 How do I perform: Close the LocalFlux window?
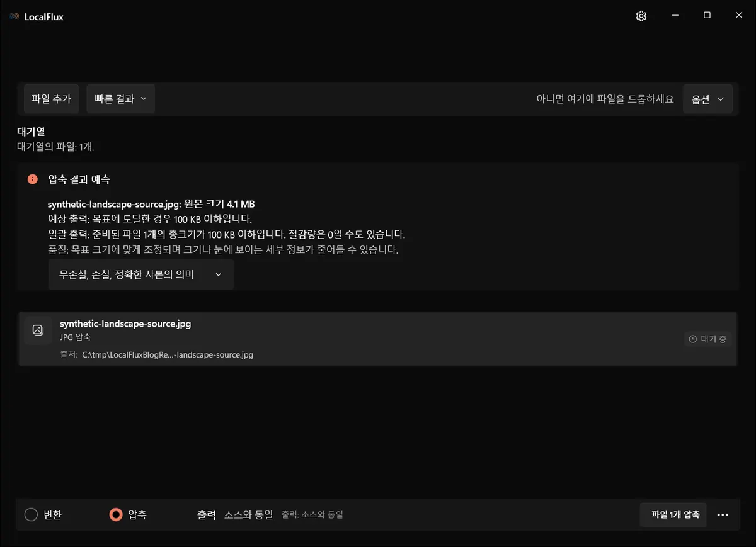tap(739, 16)
